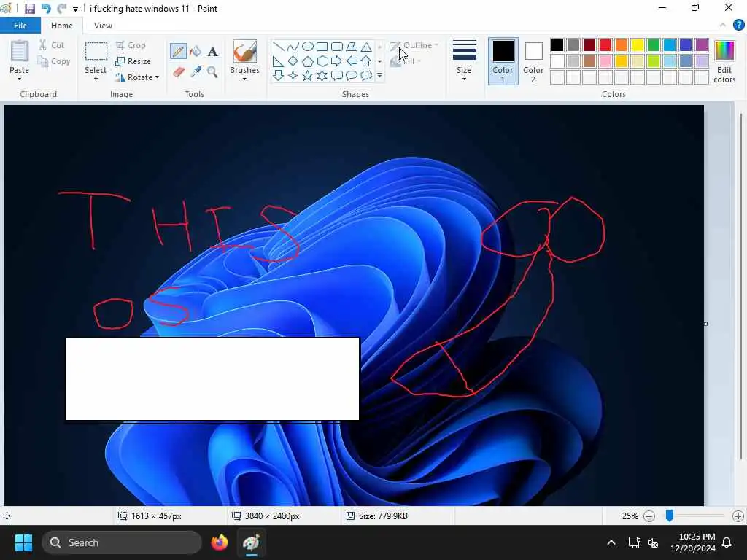Open Customize Quick Access Toolbar arrow
747x560 pixels.
click(x=75, y=9)
